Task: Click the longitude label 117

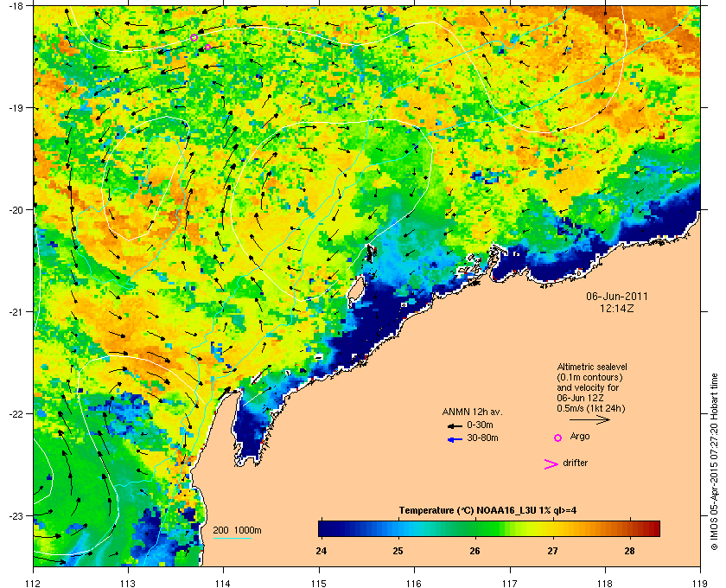Action: [x=510, y=583]
